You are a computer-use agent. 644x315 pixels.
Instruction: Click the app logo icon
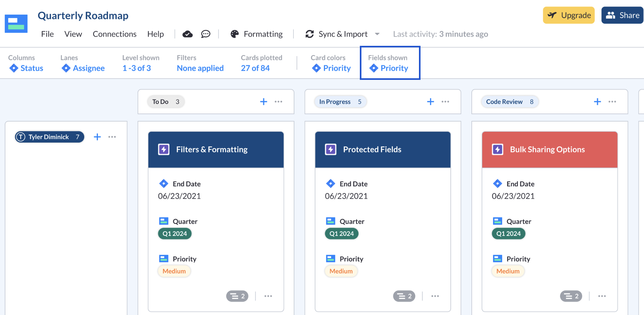16,24
